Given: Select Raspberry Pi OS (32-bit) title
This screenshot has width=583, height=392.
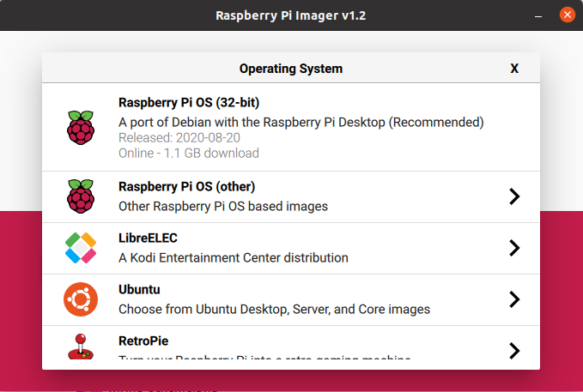Looking at the screenshot, I should [x=189, y=103].
